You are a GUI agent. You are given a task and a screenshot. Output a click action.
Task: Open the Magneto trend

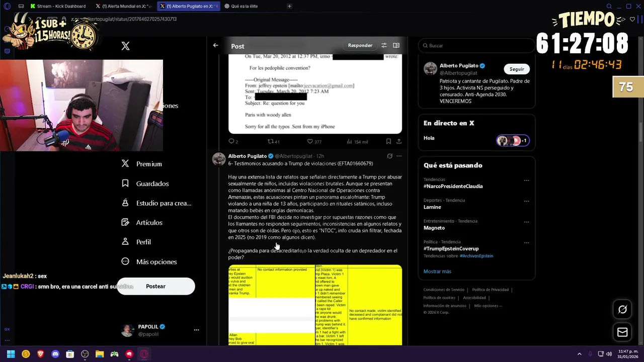(434, 228)
